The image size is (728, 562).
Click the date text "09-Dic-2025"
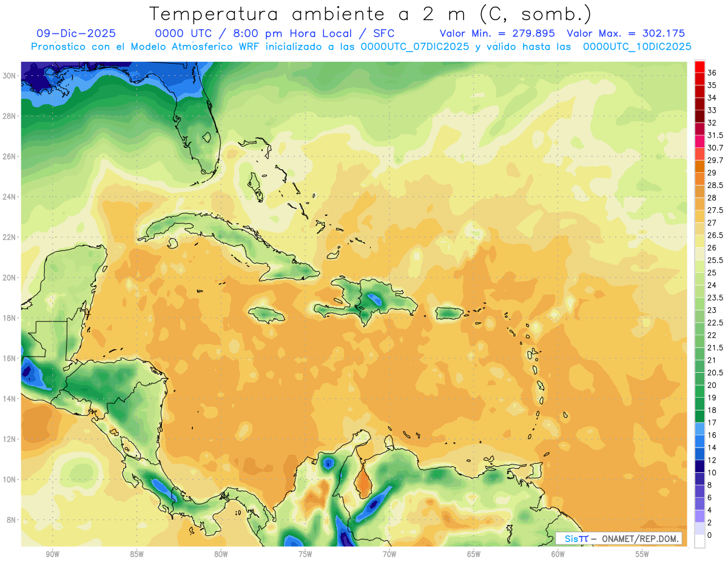click(76, 33)
